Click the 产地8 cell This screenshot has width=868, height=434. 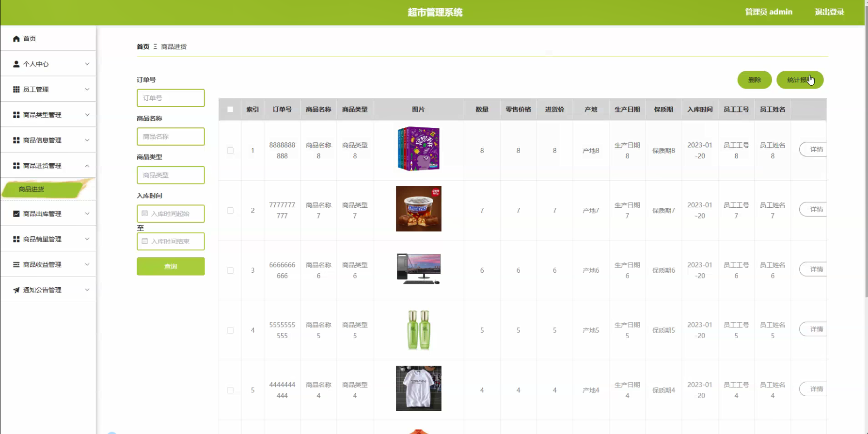591,151
